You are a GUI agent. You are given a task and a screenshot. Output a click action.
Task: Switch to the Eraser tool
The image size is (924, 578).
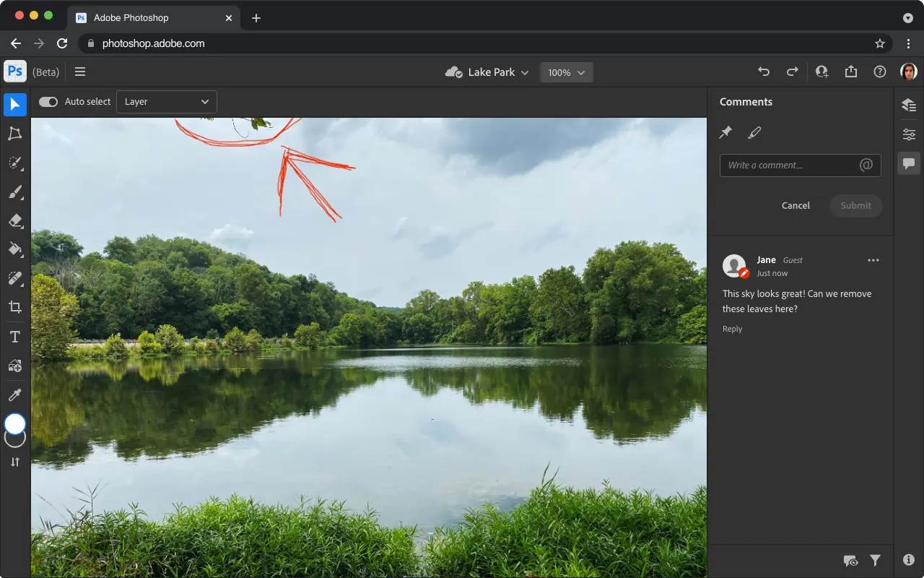click(14, 220)
